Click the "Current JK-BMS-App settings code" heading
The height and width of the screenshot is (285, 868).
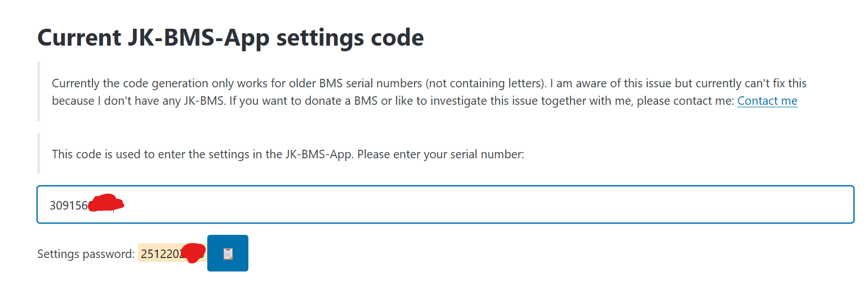click(230, 38)
